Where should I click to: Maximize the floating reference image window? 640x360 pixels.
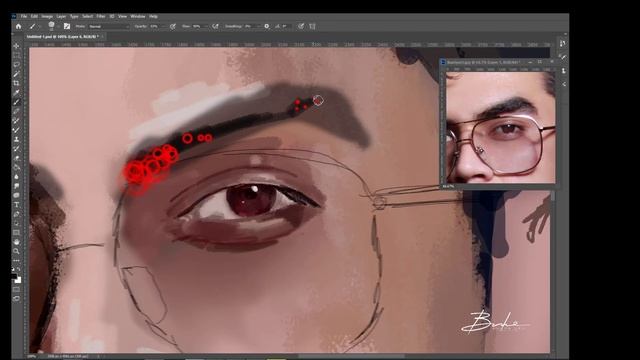coord(540,62)
